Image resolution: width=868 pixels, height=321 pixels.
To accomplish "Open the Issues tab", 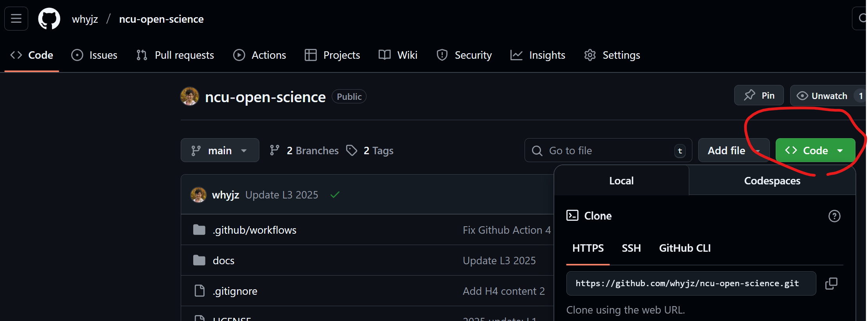I will 94,55.
